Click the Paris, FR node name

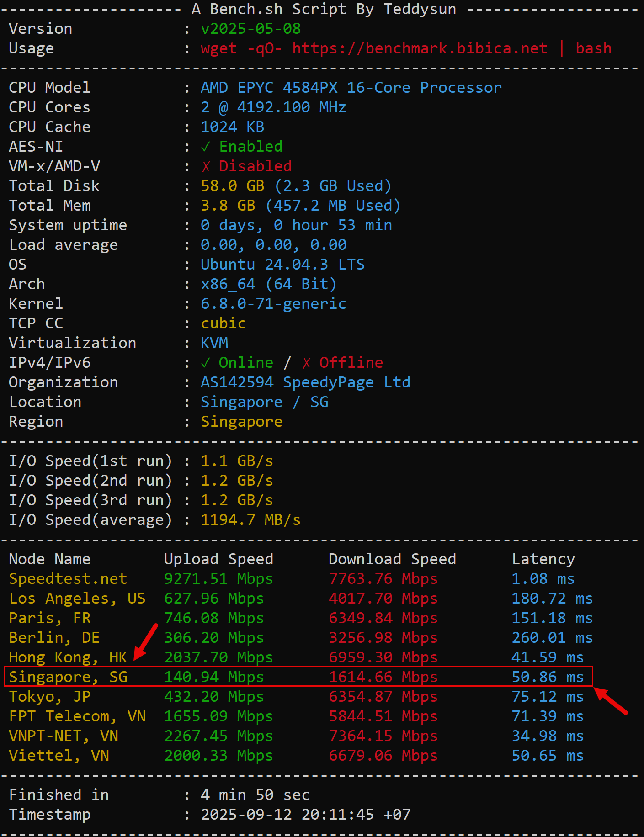tap(49, 618)
